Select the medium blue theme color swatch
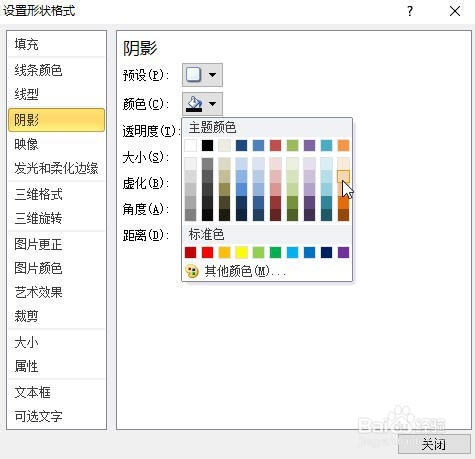The height and width of the screenshot is (459, 475). coord(258,146)
